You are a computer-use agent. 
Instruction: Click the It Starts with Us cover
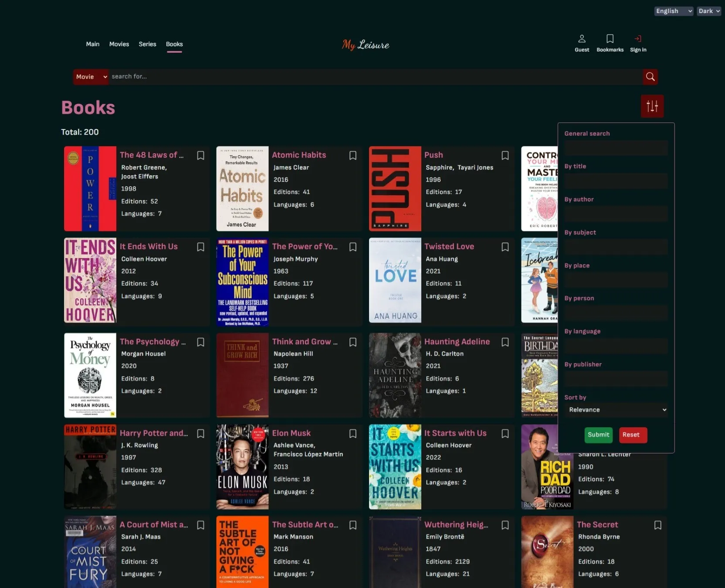[x=395, y=467]
